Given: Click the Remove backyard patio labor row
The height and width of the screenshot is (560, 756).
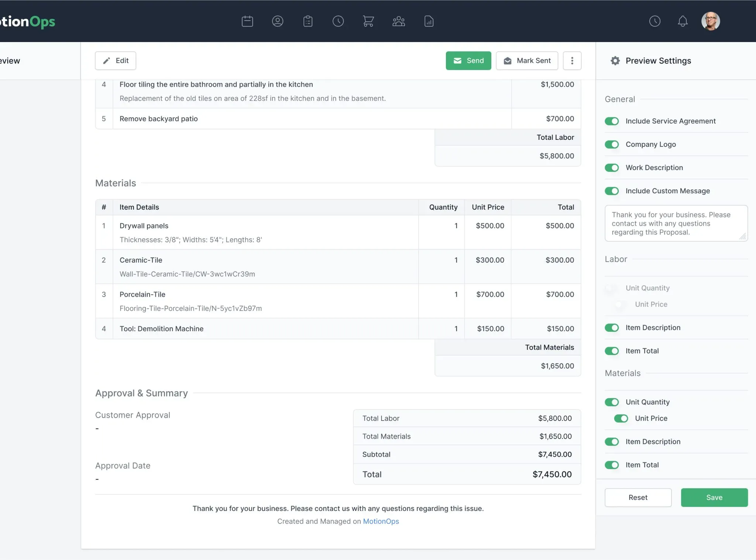Looking at the screenshot, I should click(338, 119).
